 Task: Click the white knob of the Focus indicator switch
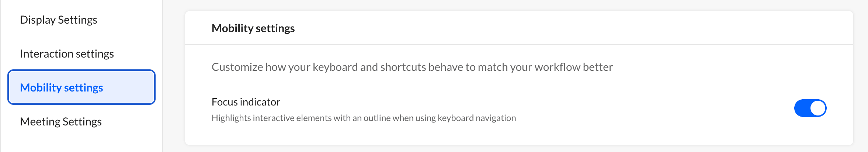(x=818, y=108)
